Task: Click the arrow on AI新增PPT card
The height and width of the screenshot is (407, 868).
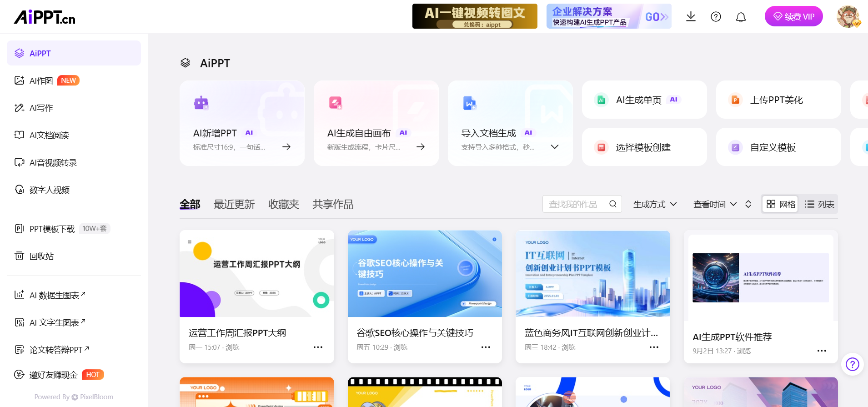Action: tap(286, 146)
